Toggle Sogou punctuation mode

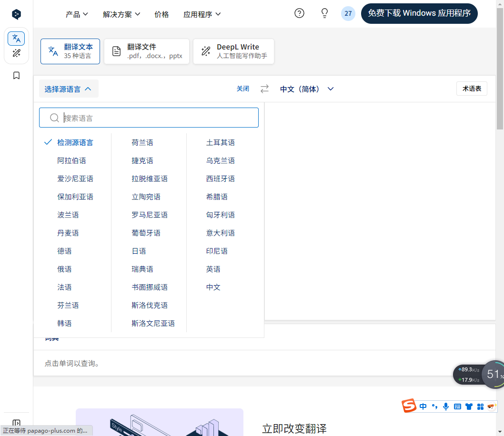pyautogui.click(x=434, y=406)
